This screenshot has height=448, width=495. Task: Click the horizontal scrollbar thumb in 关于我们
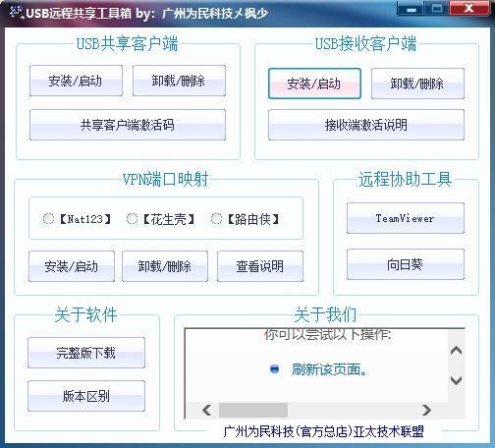253,410
